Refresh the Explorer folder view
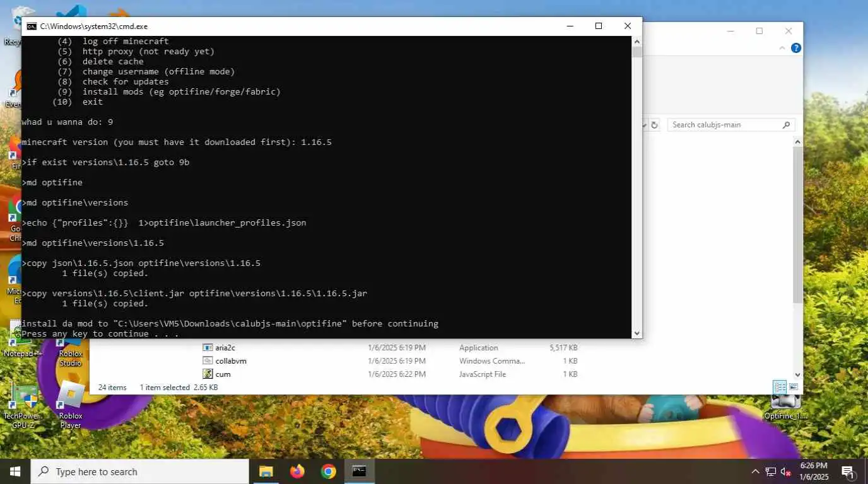This screenshot has height=484, width=868. (654, 125)
